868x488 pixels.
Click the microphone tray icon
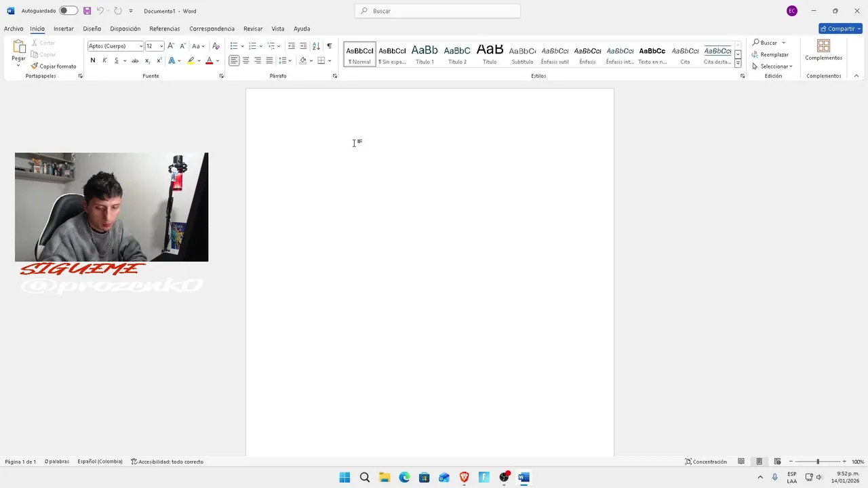click(x=774, y=477)
